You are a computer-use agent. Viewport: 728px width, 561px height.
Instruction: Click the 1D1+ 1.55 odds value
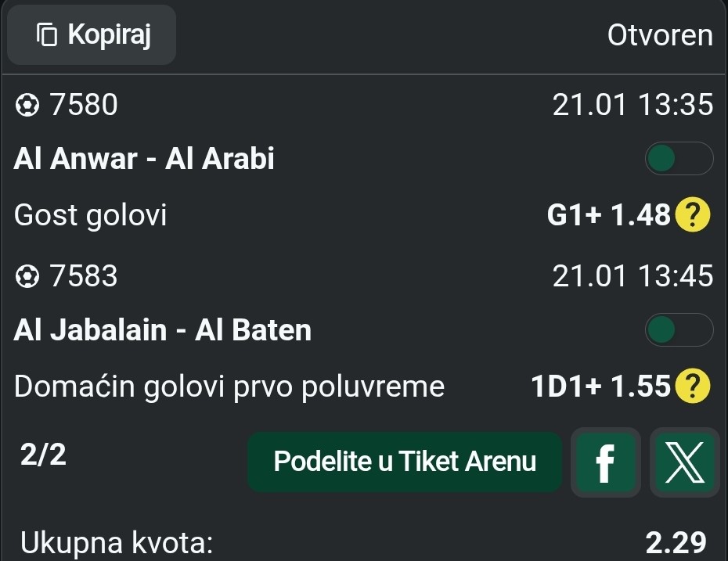[600, 387]
